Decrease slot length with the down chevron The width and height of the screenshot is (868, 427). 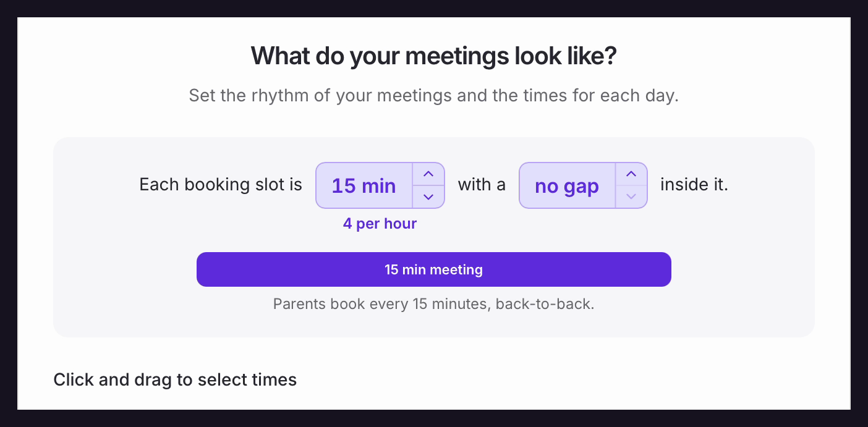[428, 197]
